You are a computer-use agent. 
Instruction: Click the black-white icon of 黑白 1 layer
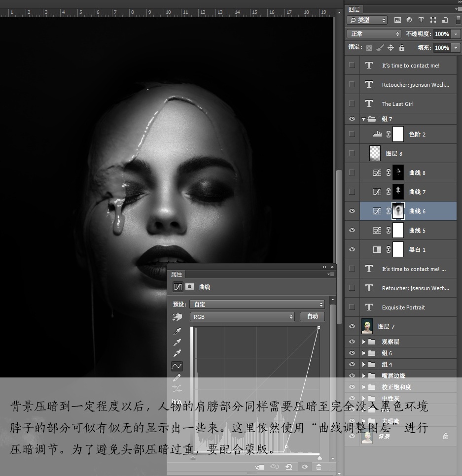pyautogui.click(x=377, y=249)
